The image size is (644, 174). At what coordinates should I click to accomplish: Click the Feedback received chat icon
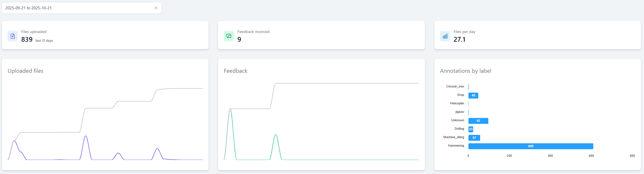pyautogui.click(x=229, y=36)
